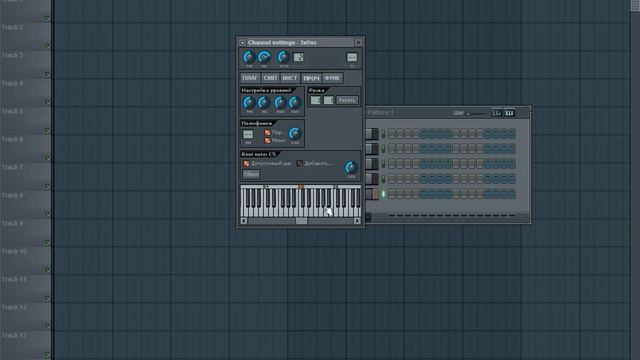Image resolution: width=640 pixels, height=360 pixels.
Task: Adjust the swing slider in step sequencer header
Action: [476, 113]
